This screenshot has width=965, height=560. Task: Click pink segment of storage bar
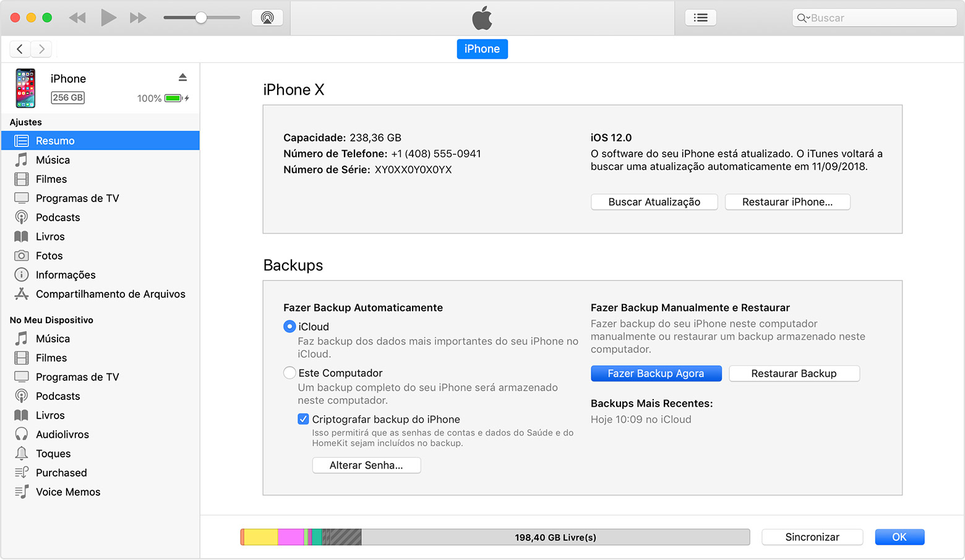[291, 537]
